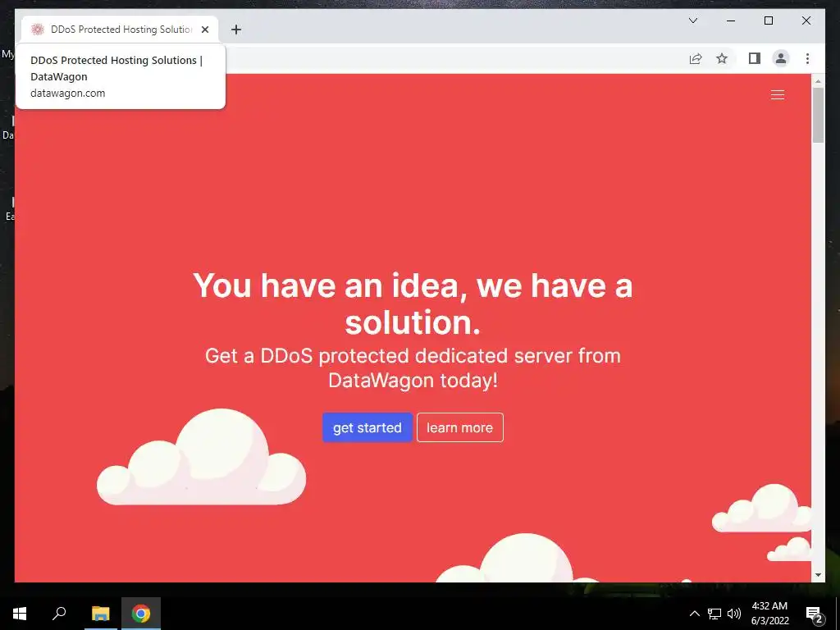Share this page via the share icon
This screenshot has width=840, height=630.
696,58
